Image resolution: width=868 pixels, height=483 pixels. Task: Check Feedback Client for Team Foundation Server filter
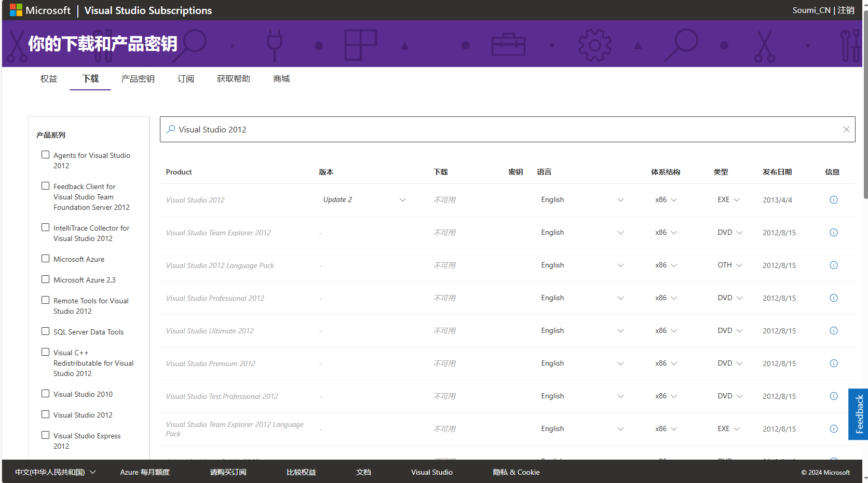click(x=46, y=186)
